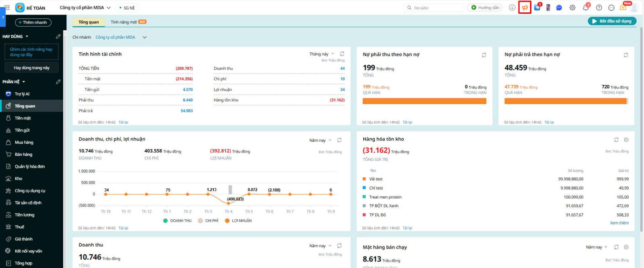Image resolution: width=644 pixels, height=268 pixels.
Task: Open the blue chat bubble icon
Action: [559, 8]
